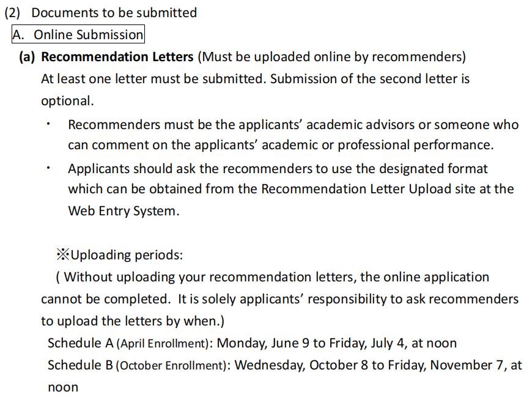
Task: Click the bold "Recommendation Letters" heading
Action: point(117,57)
